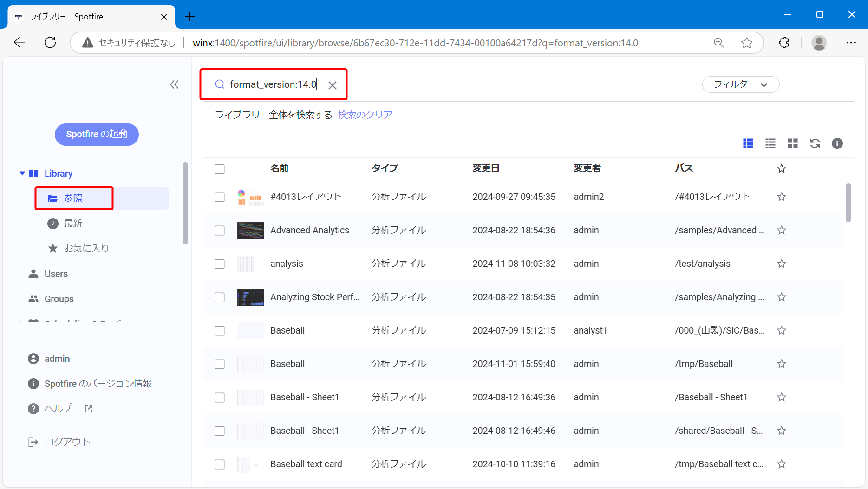This screenshot has height=489, width=868.
Task: Collapse the Library tree node arrow
Action: (x=22, y=174)
